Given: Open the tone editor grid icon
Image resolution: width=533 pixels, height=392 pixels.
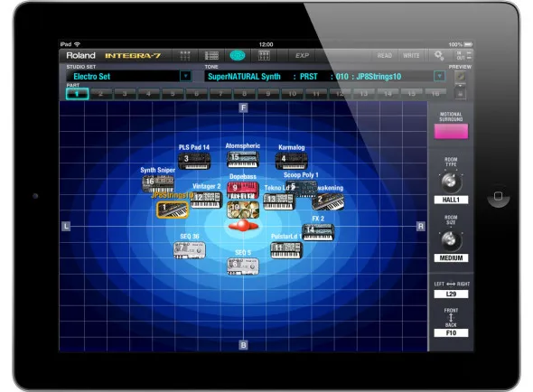Looking at the screenshot, I should 264,55.
